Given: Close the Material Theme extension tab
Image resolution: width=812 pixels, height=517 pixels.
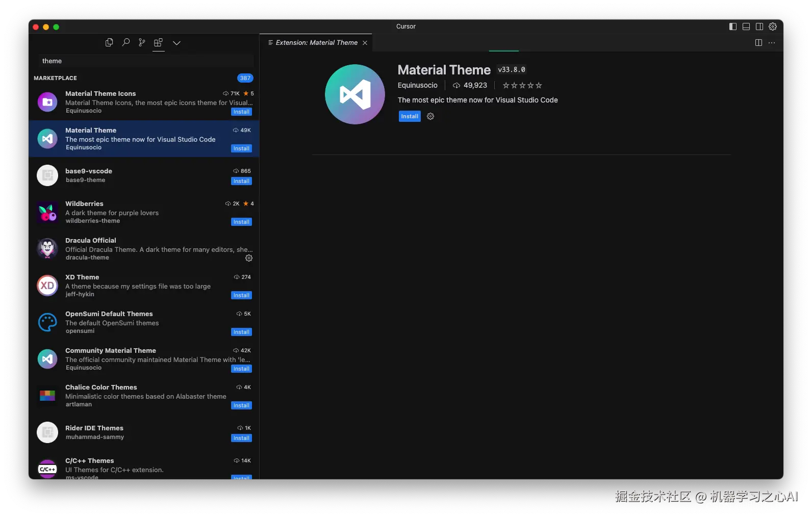Looking at the screenshot, I should 365,43.
